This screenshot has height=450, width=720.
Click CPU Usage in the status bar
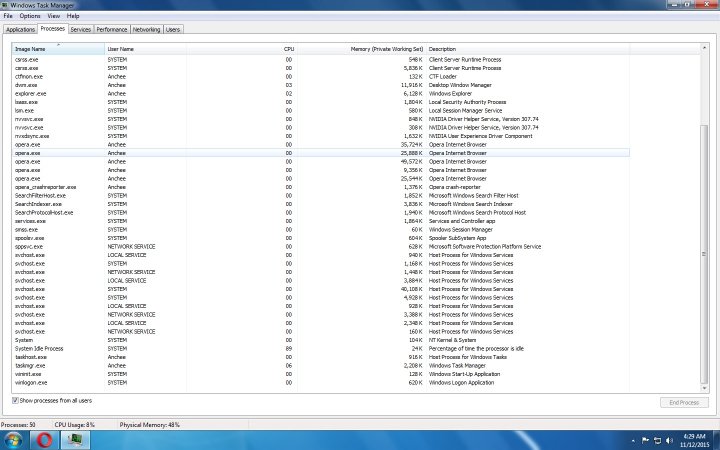click(74, 425)
